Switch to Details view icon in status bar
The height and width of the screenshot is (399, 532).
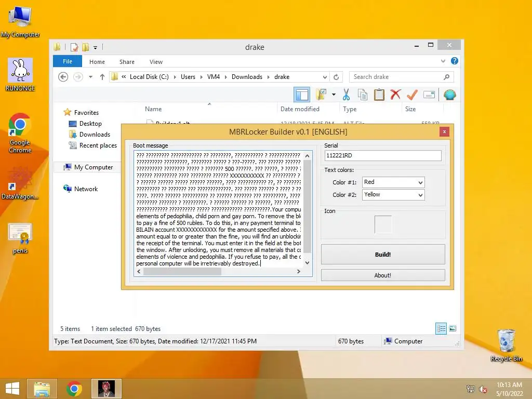pyautogui.click(x=441, y=328)
